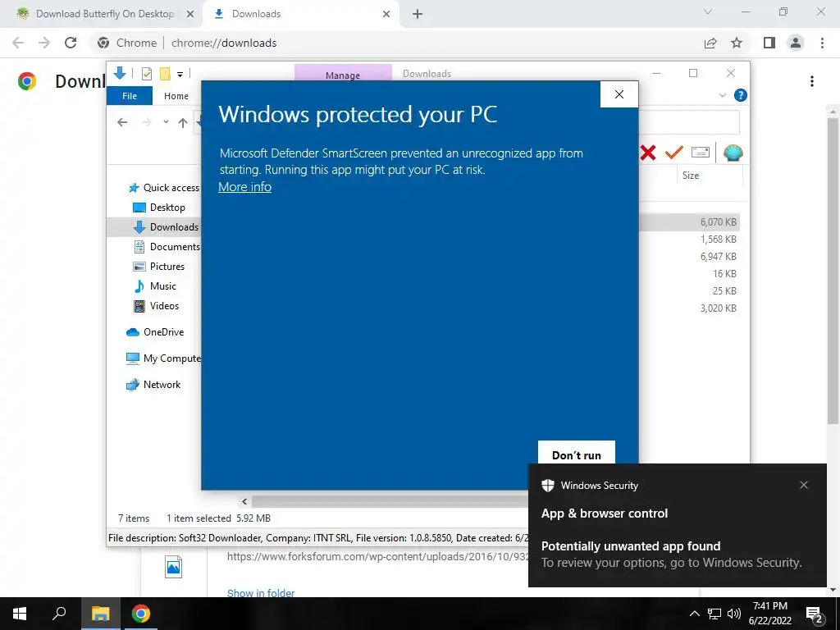The width and height of the screenshot is (840, 630).
Task: Click the orange checkmark icon
Action: [674, 153]
